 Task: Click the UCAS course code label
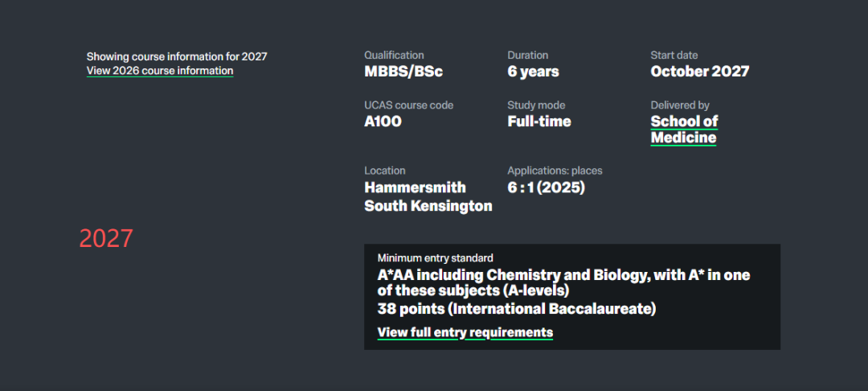pyautogui.click(x=408, y=105)
